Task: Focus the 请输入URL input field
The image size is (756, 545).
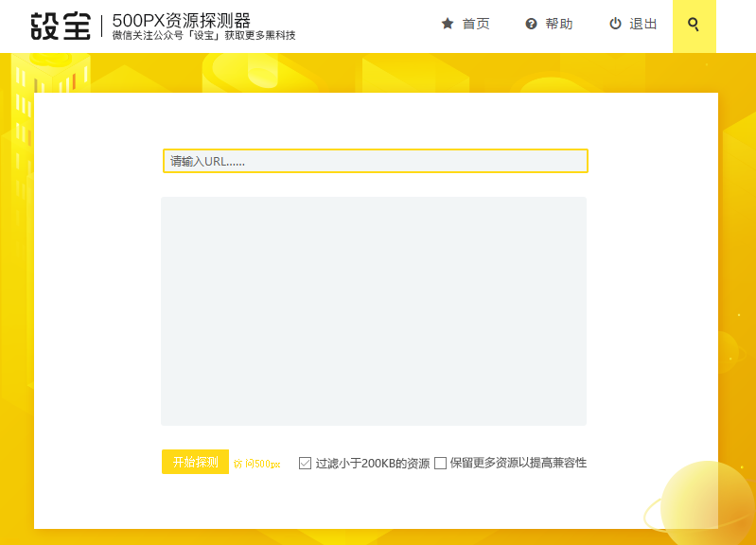Action: click(375, 161)
